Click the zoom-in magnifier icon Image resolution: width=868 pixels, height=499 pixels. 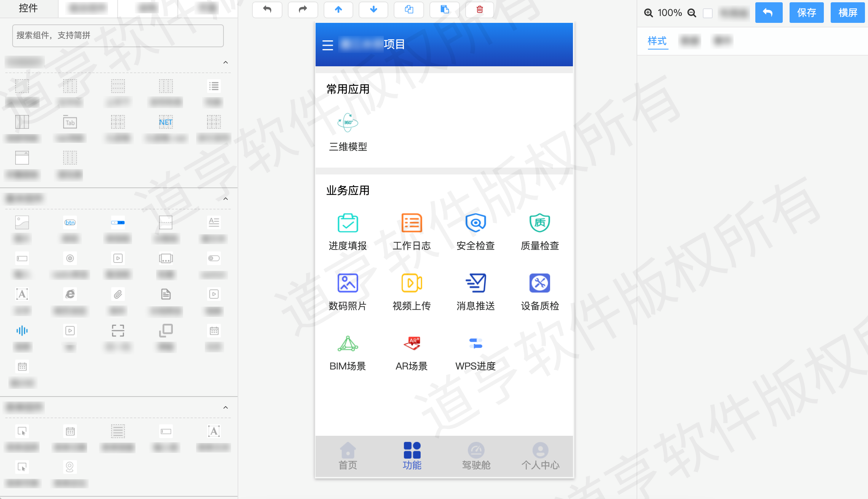click(648, 13)
